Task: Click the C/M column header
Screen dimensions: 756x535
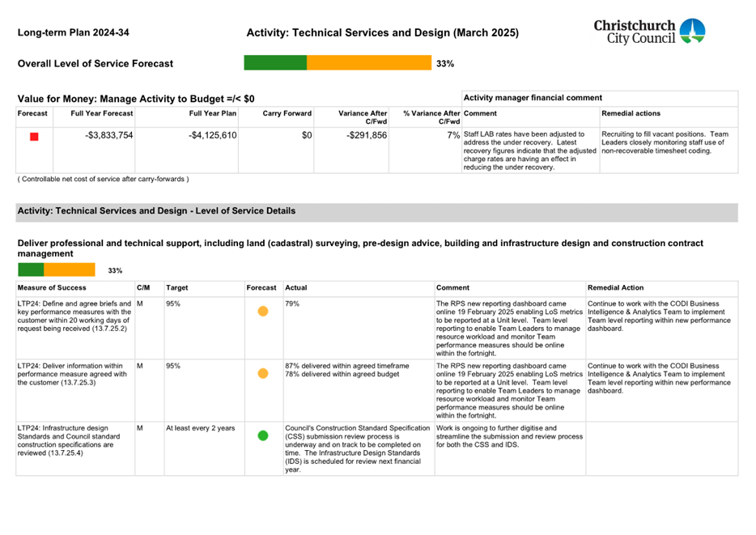Action: [143, 288]
